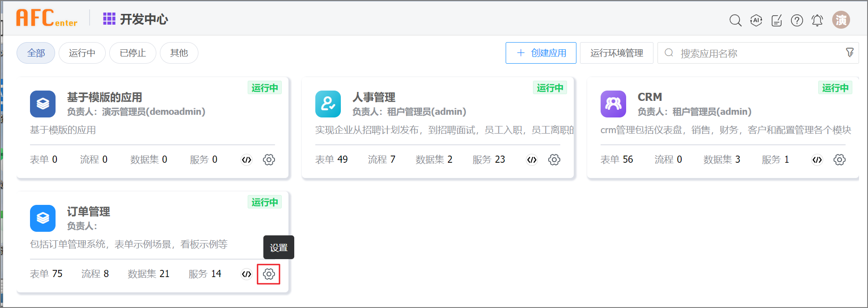868x308 pixels.
Task: Open the AI assistant icon
Action: click(756, 20)
